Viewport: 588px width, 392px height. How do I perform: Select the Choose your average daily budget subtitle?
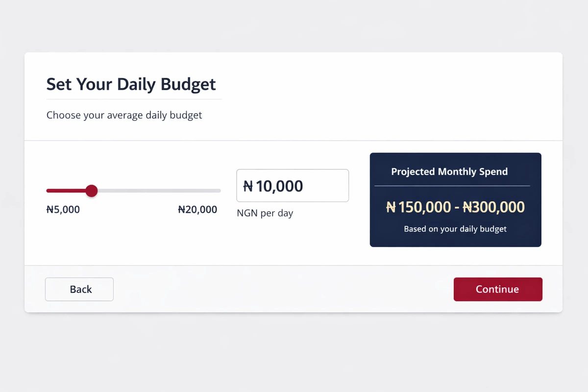click(124, 115)
